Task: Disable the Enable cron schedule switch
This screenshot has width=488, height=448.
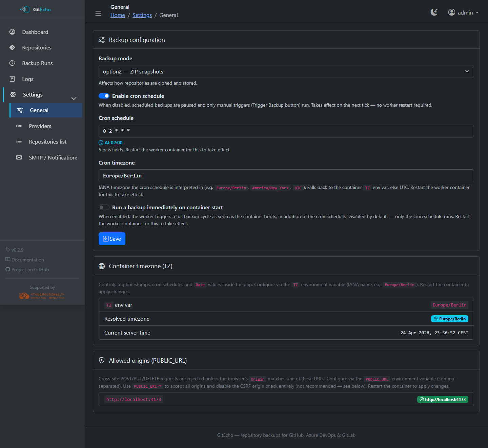Action: (x=104, y=96)
